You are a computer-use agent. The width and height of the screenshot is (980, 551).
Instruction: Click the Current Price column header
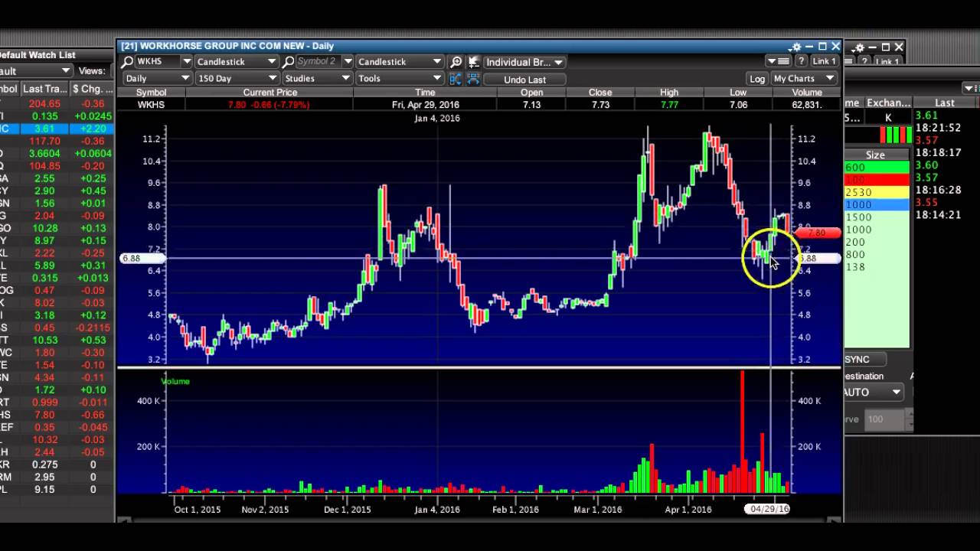[269, 93]
